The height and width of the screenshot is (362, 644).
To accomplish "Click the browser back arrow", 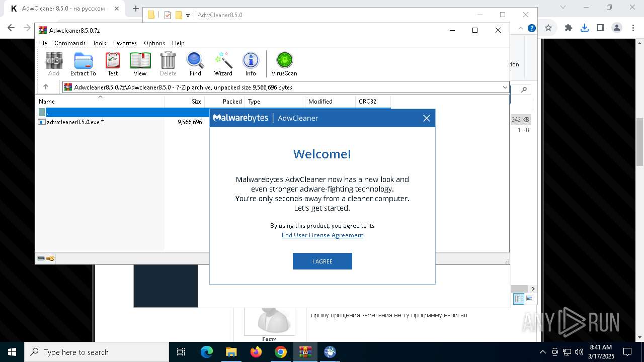I will 11,28.
